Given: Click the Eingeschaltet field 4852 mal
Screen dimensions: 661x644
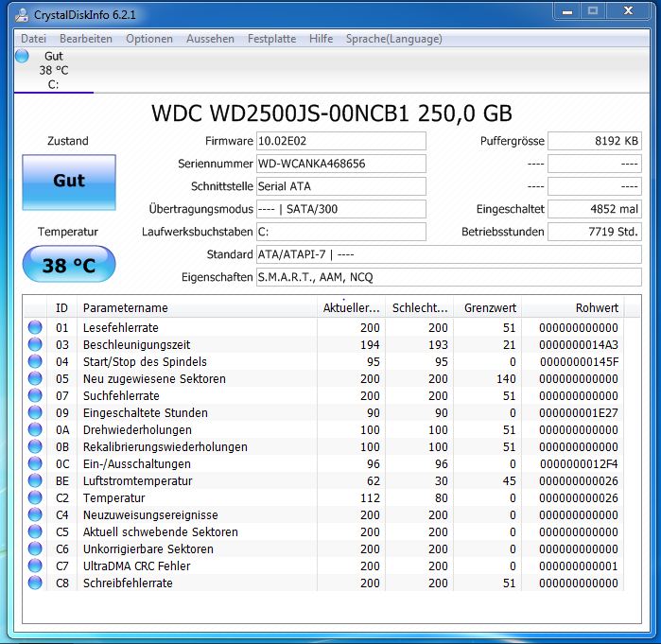Looking at the screenshot, I should pos(595,209).
